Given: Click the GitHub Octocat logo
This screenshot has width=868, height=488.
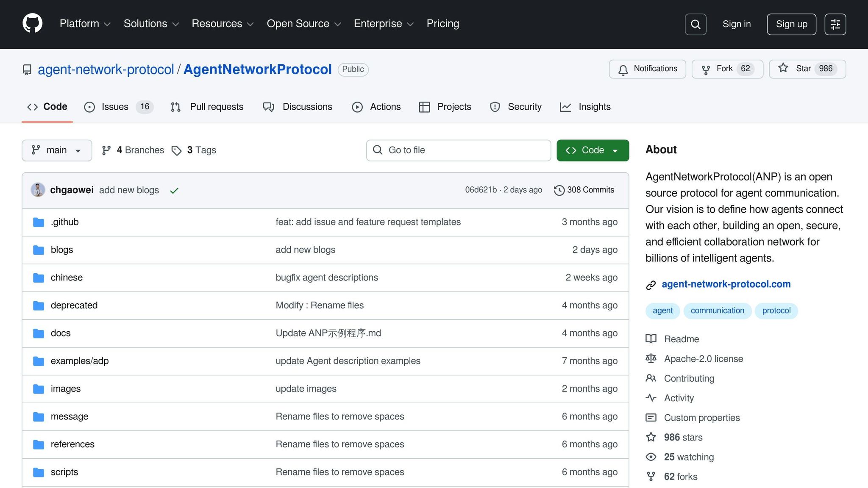Looking at the screenshot, I should click(32, 24).
